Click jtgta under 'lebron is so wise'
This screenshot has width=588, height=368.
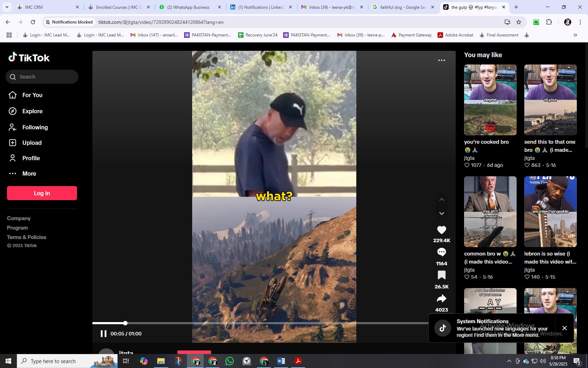pos(530,270)
